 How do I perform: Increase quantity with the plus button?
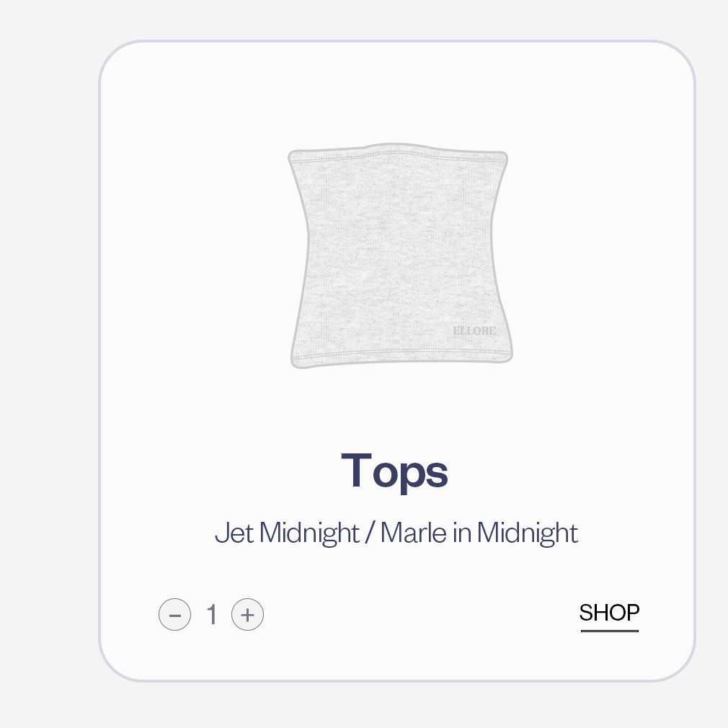coord(247,615)
